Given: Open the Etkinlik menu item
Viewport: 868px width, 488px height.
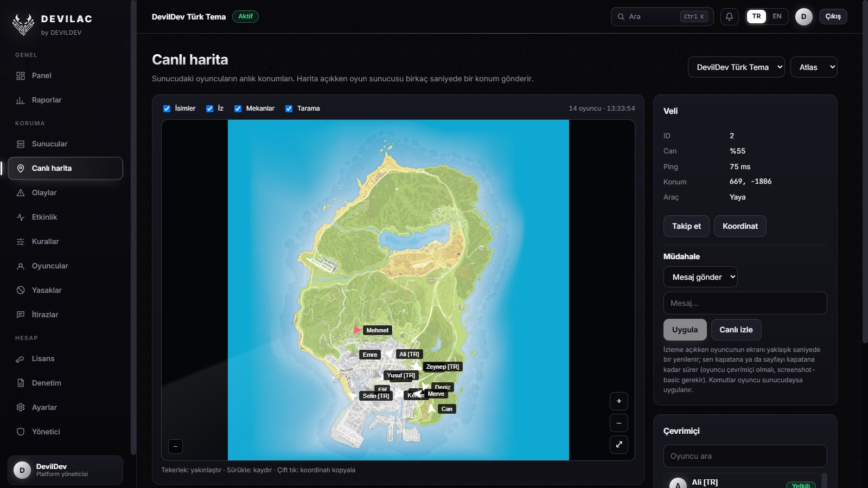Looking at the screenshot, I should point(65,217).
